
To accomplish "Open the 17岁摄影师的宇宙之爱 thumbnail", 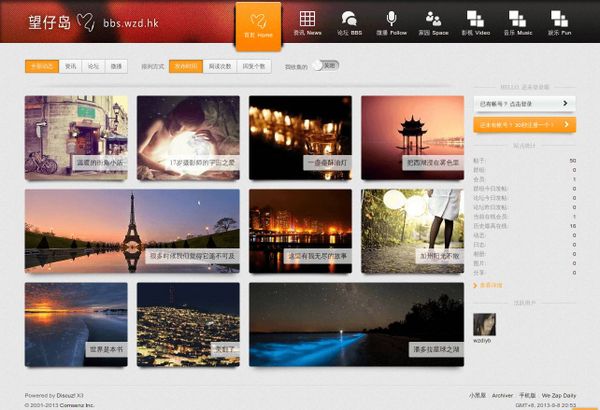I will click(188, 138).
